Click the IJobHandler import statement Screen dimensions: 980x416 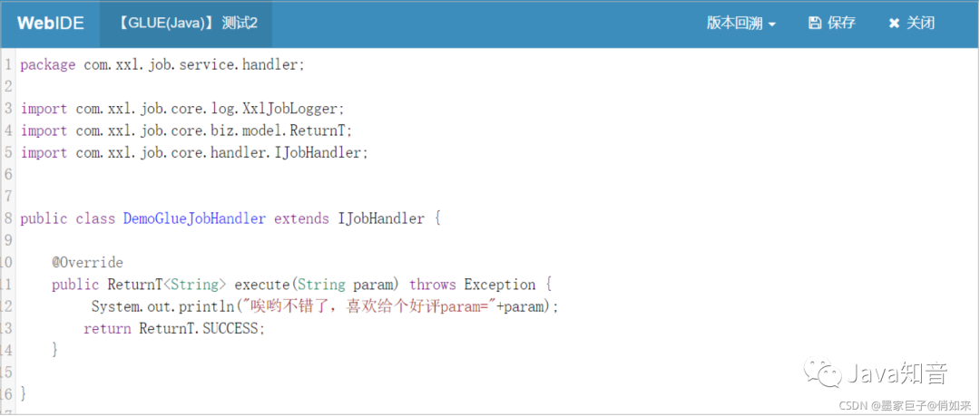click(194, 152)
